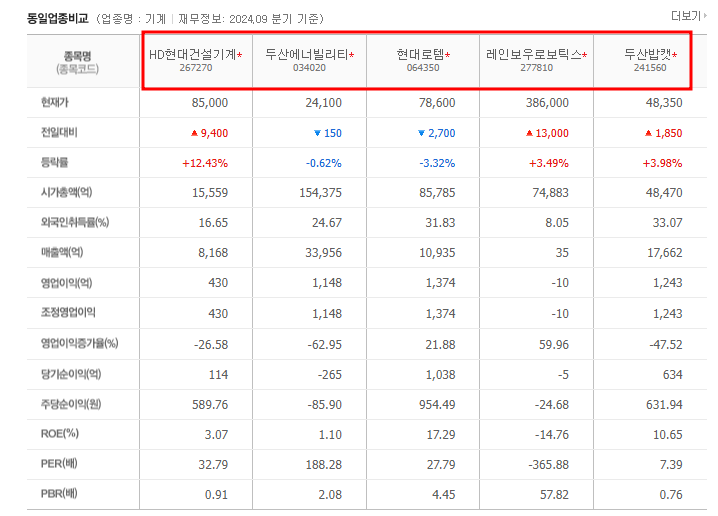
Task: Open 레인보우로보틱스 stock link
Action: tap(534, 54)
